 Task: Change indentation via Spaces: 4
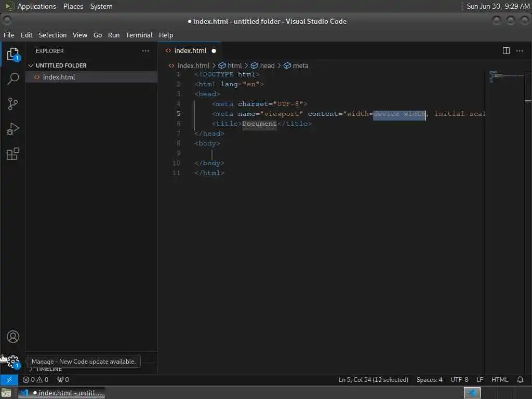point(430,380)
